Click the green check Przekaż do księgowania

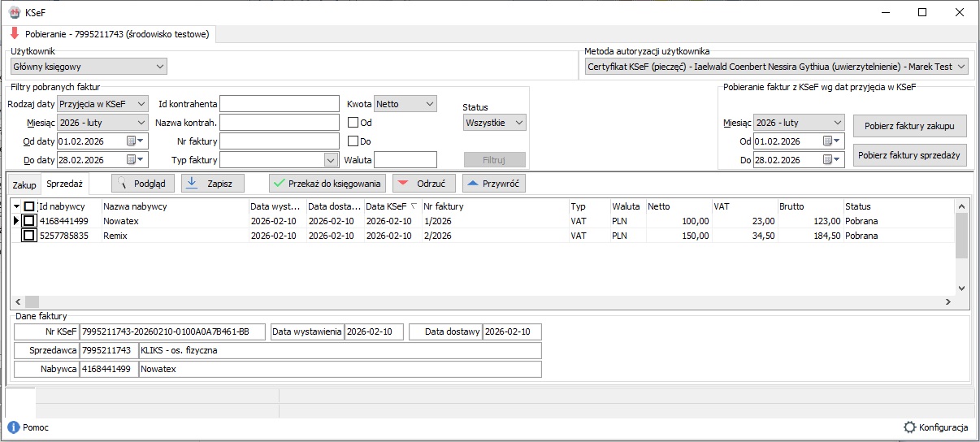[327, 184]
